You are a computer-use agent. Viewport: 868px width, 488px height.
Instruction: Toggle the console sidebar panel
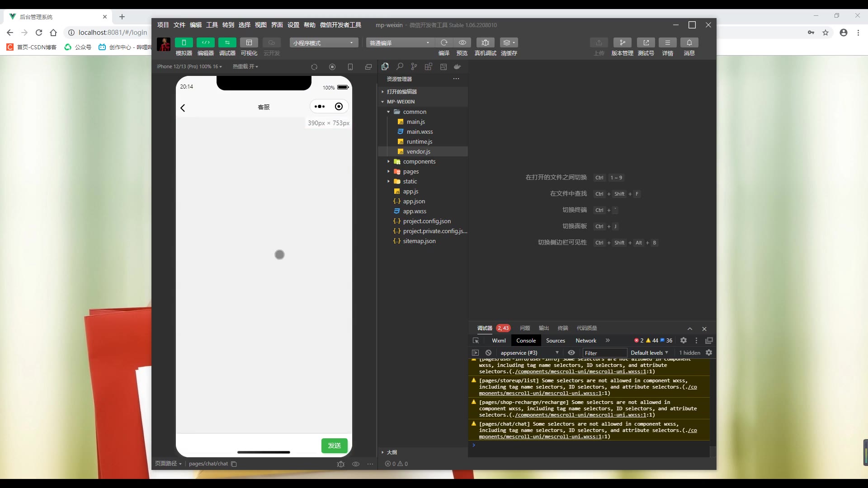(x=475, y=353)
